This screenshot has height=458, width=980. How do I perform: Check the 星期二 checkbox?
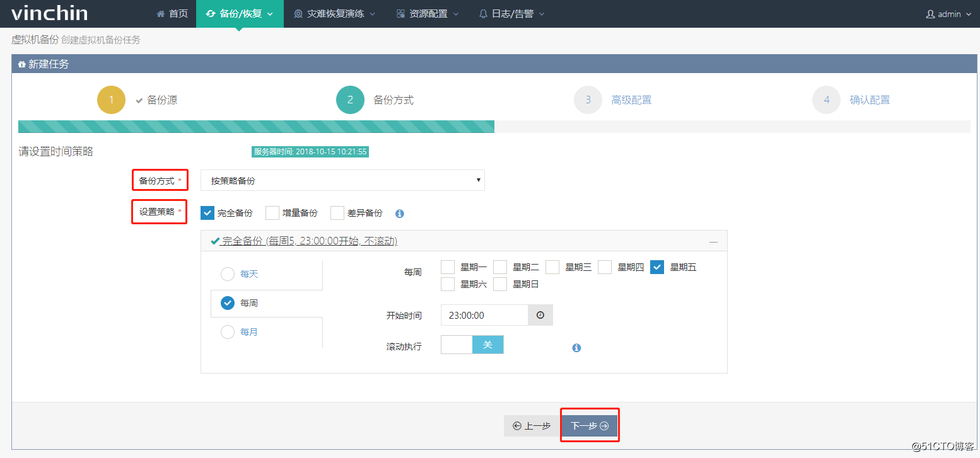[500, 267]
